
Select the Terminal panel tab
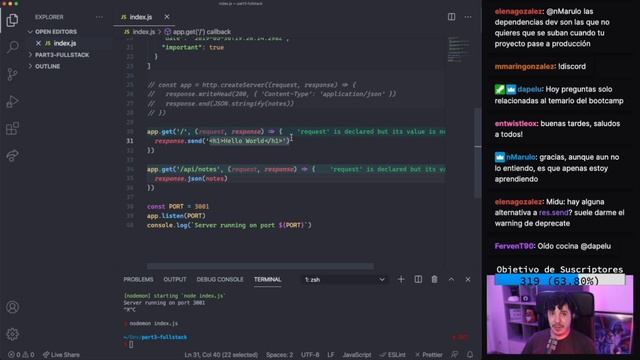(x=267, y=279)
